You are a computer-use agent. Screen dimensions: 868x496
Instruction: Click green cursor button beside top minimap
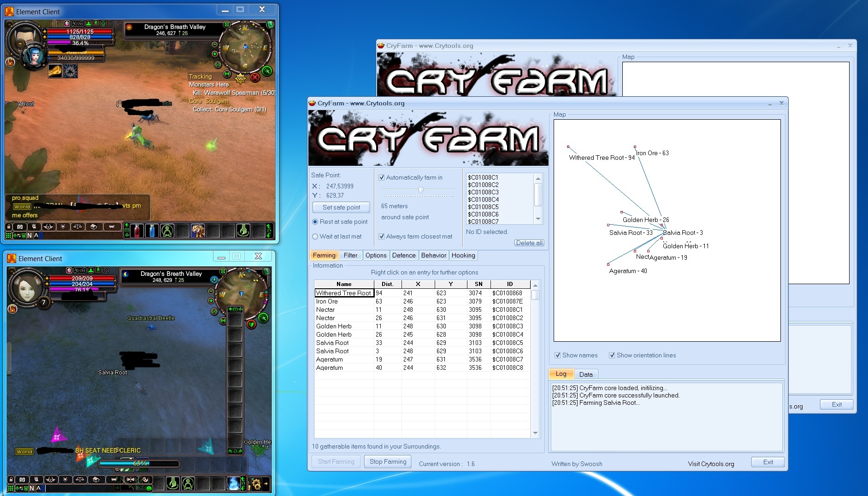point(267,71)
